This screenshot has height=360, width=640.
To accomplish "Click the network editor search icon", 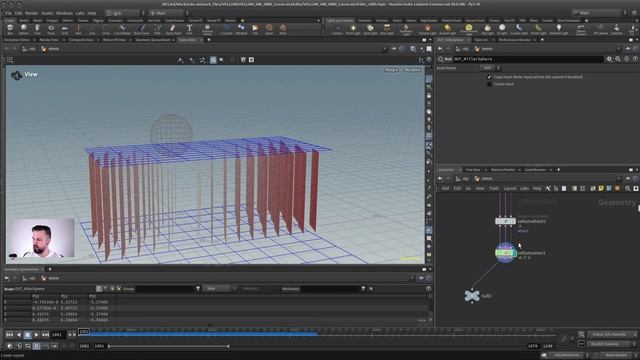I will (628, 188).
